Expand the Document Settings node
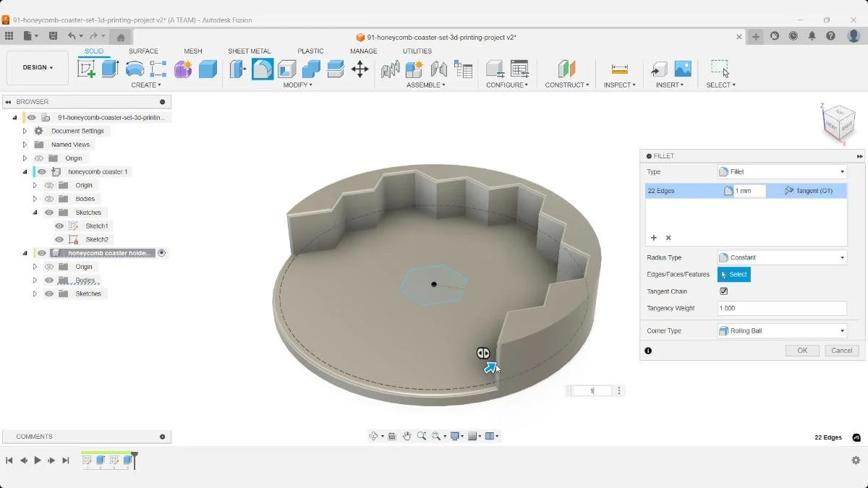868x488 pixels. [25, 131]
